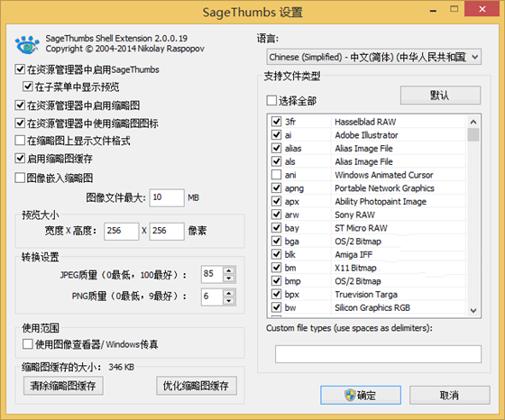The height and width of the screenshot is (420, 505).
Task: Uncheck the alias file type
Action: (x=276, y=148)
